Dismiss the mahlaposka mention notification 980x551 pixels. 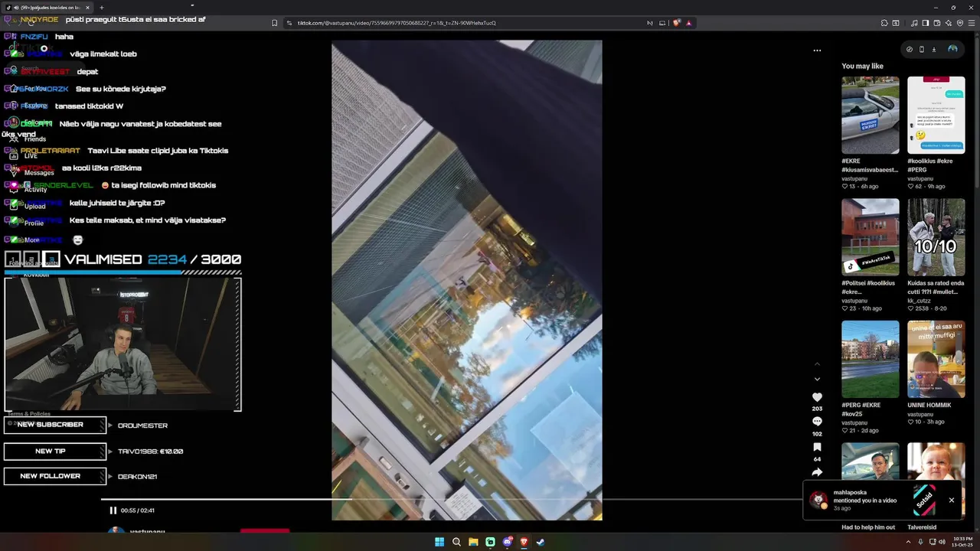point(952,500)
